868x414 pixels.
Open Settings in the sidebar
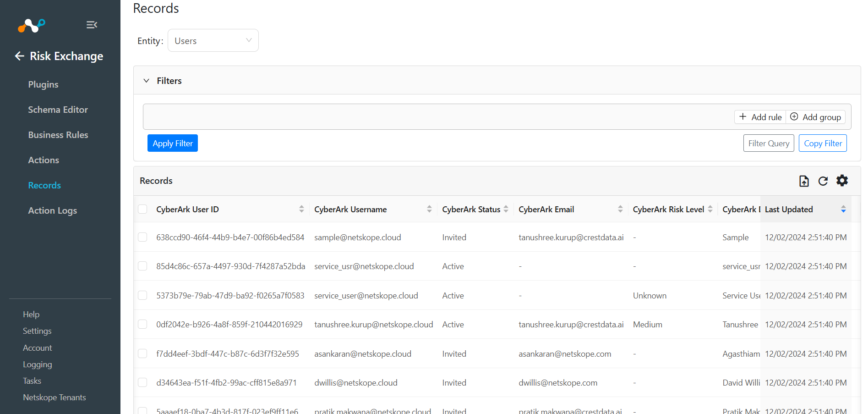(x=37, y=331)
